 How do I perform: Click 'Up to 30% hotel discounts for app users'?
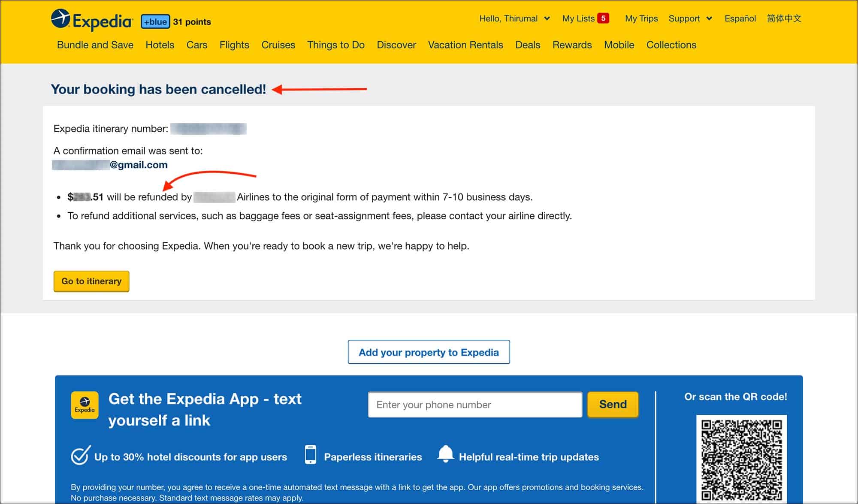(x=190, y=457)
